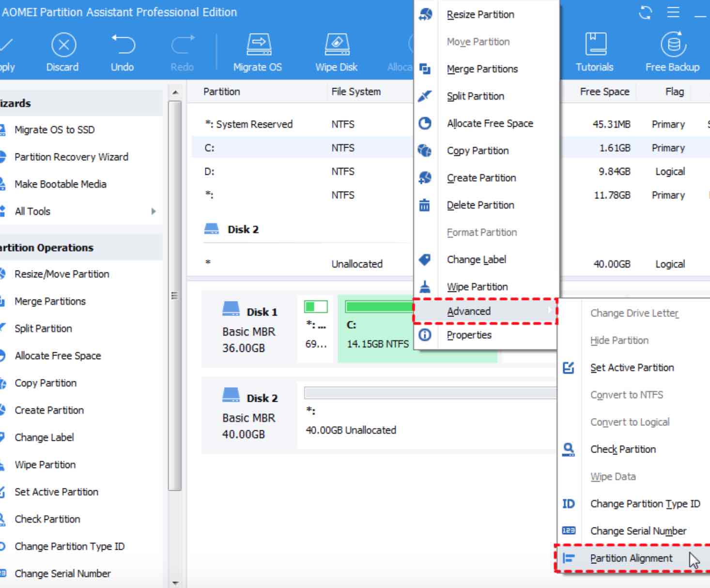Open Properties info icon in context menu
This screenshot has height=588, width=710.
point(425,335)
